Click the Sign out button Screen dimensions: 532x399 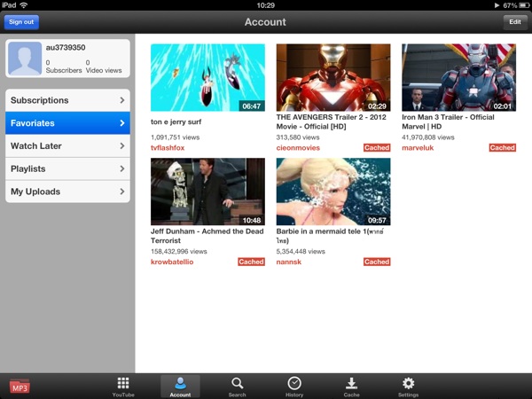point(21,22)
